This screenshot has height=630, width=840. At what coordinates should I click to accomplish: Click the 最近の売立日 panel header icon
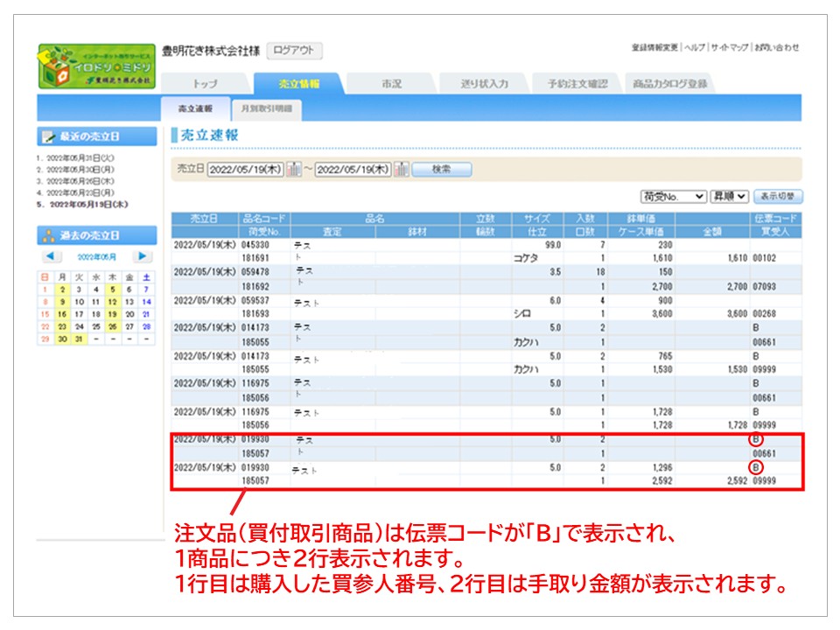click(x=49, y=136)
